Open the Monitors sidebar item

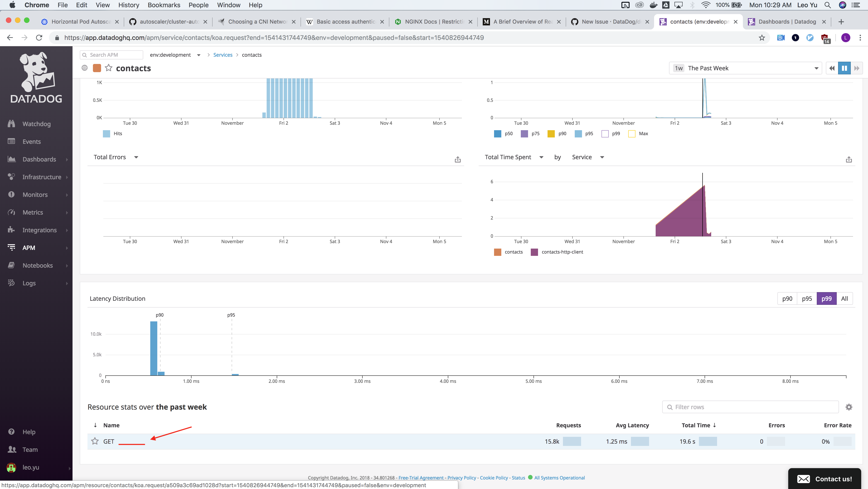pyautogui.click(x=35, y=195)
